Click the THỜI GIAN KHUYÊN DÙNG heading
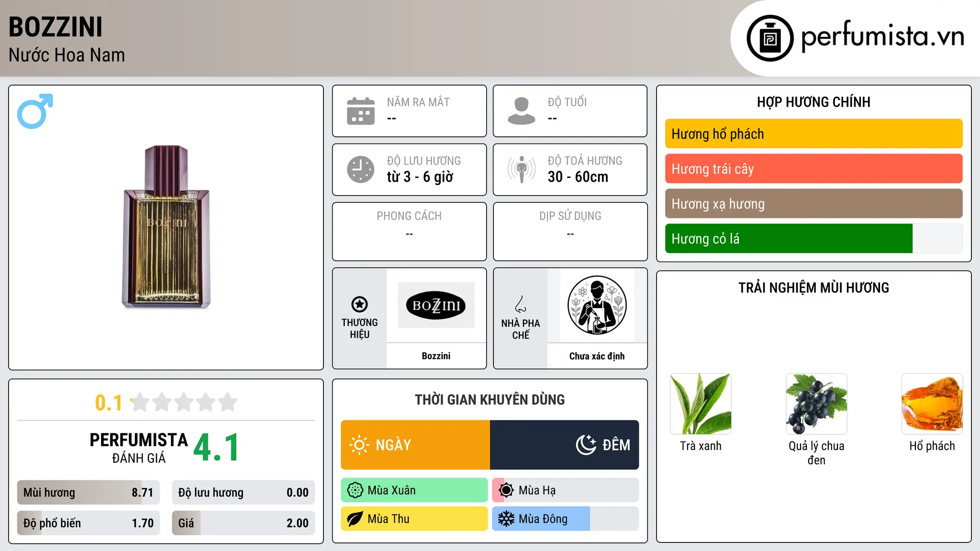The width and height of the screenshot is (980, 551). point(490,399)
